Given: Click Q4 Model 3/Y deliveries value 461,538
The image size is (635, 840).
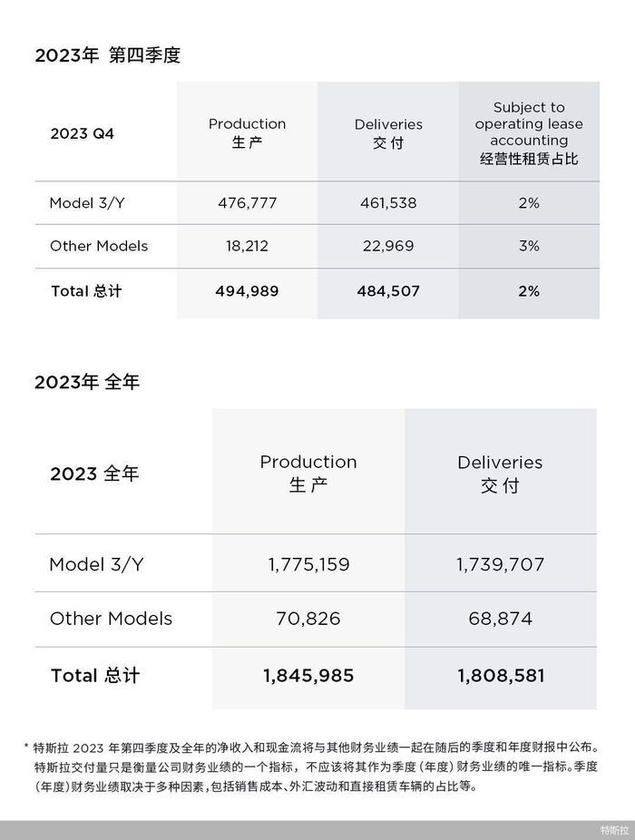Looking at the screenshot, I should (388, 203).
